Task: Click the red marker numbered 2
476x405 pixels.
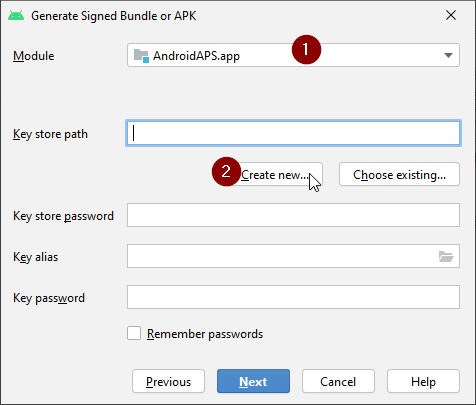Action: [226, 172]
